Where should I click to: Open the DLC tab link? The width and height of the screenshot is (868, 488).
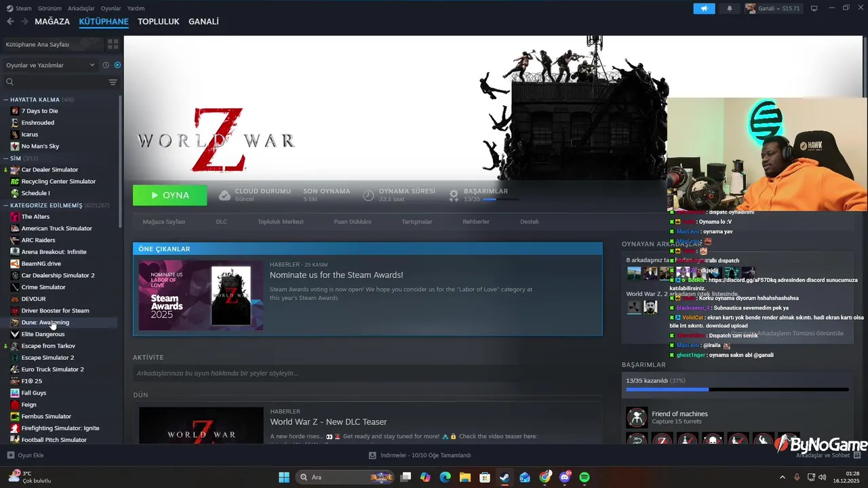[222, 222]
